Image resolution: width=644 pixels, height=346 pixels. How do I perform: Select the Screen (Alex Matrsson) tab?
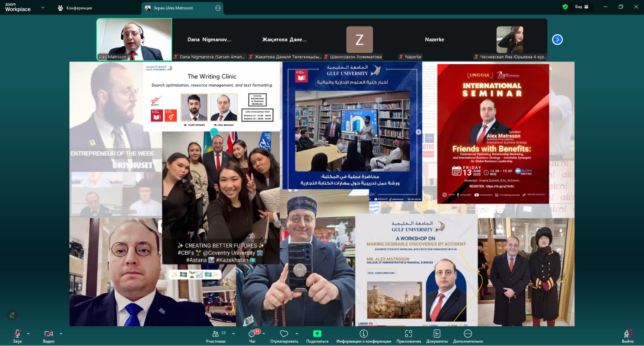click(x=173, y=8)
